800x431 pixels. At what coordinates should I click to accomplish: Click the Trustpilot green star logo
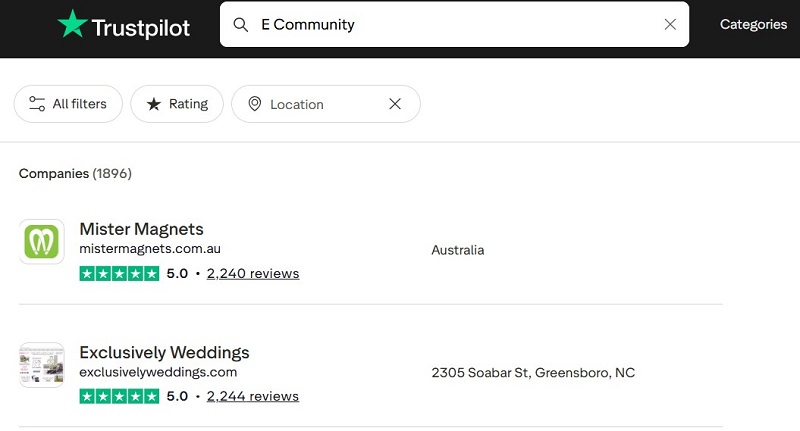(x=72, y=24)
